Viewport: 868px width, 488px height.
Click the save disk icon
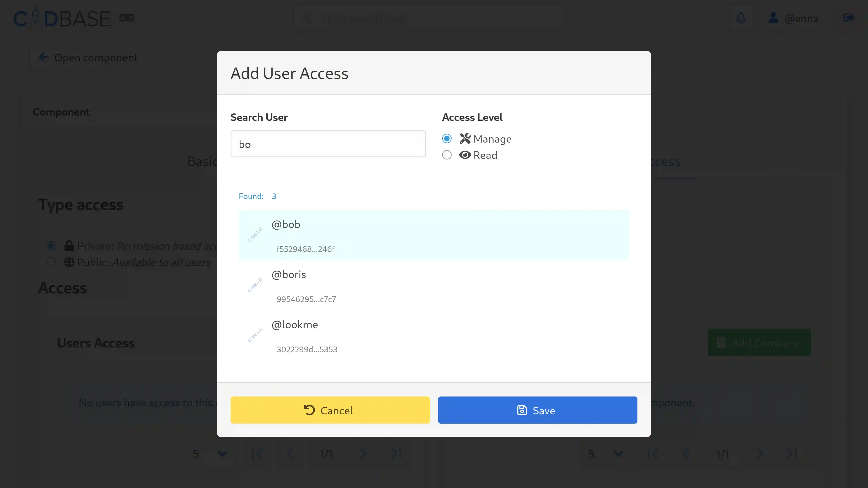[x=522, y=410]
